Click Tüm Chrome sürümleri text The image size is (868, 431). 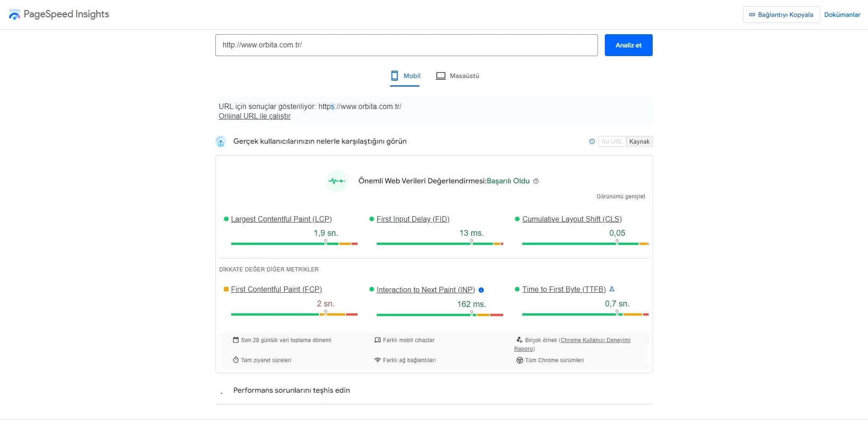click(554, 360)
